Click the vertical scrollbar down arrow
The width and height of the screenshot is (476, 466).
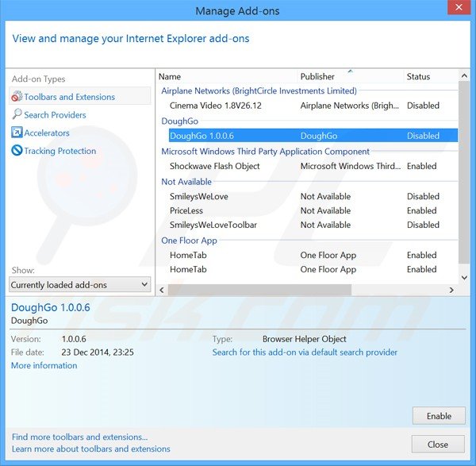pyautogui.click(x=464, y=277)
